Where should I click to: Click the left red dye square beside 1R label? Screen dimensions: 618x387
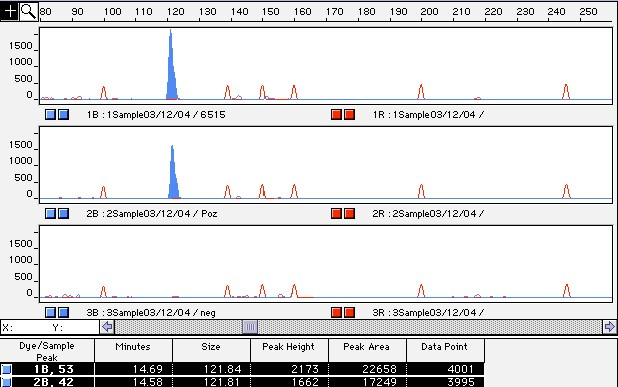[336, 115]
